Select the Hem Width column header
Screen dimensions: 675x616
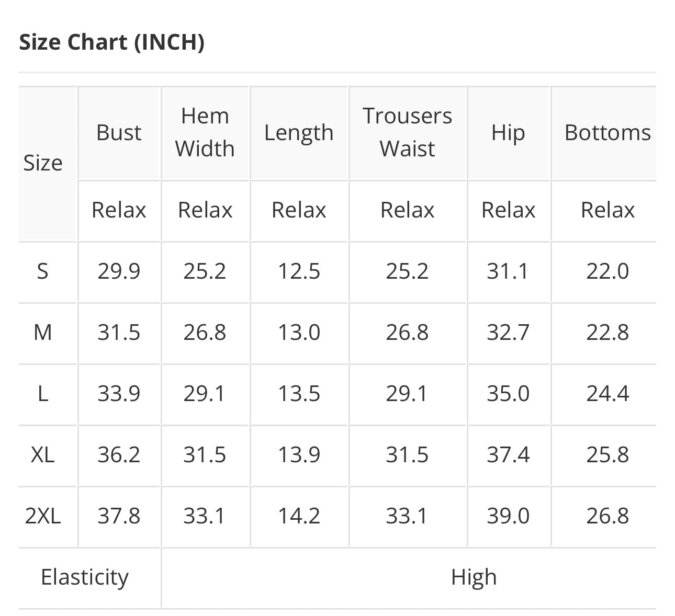pyautogui.click(x=205, y=132)
